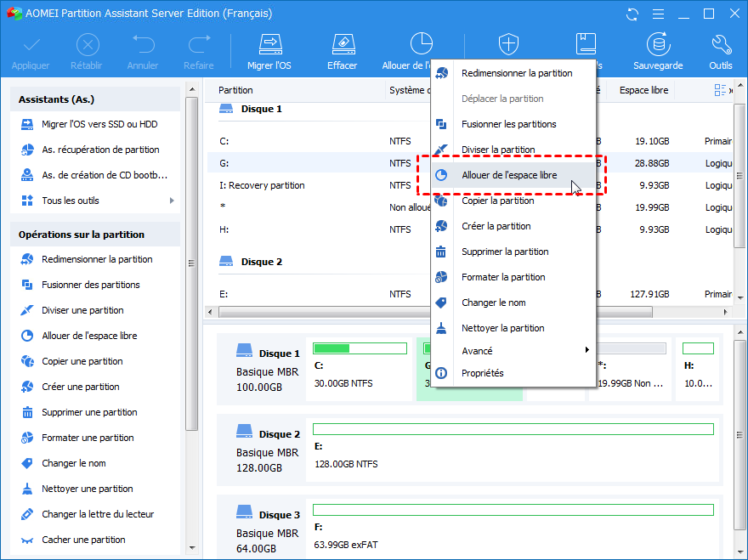The width and height of the screenshot is (748, 560).
Task: Select the C: partition row in table
Action: (470, 141)
